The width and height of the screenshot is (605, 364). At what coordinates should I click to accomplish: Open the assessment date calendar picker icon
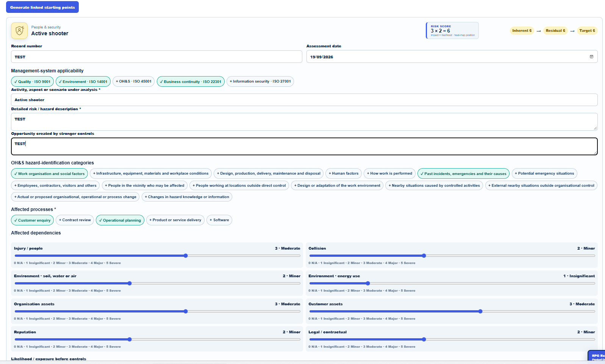pos(591,57)
